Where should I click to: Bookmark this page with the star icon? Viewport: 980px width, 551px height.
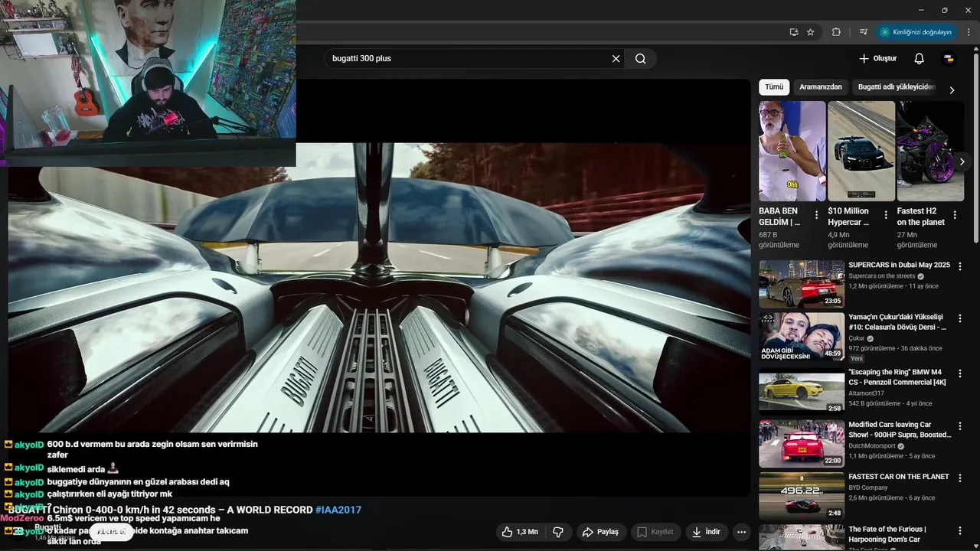coord(810,32)
